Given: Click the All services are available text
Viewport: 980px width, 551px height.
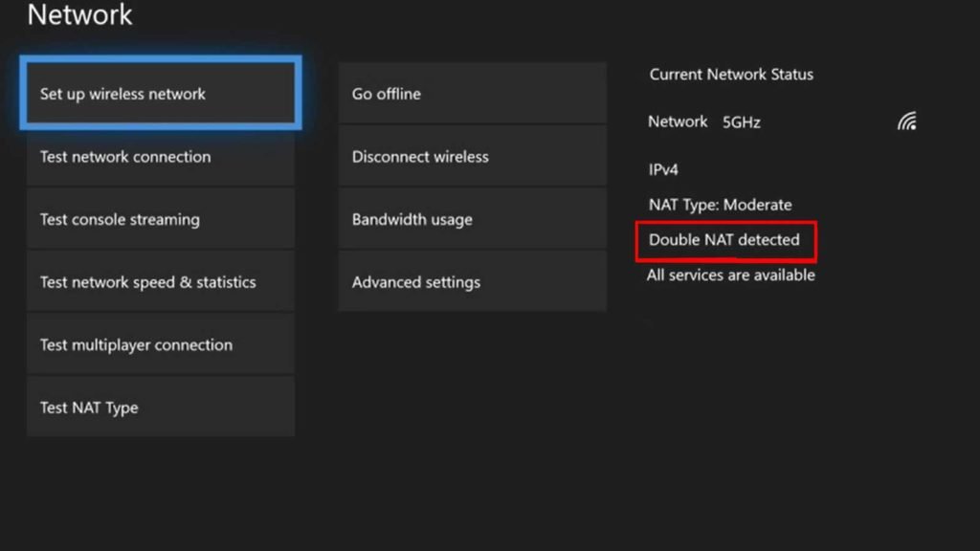Looking at the screenshot, I should (x=730, y=275).
